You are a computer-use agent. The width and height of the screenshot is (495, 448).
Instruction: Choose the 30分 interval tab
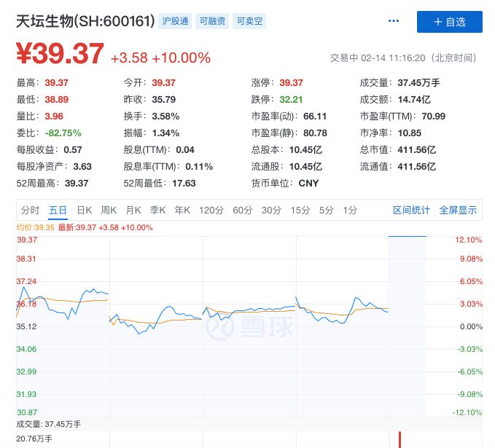point(271,210)
